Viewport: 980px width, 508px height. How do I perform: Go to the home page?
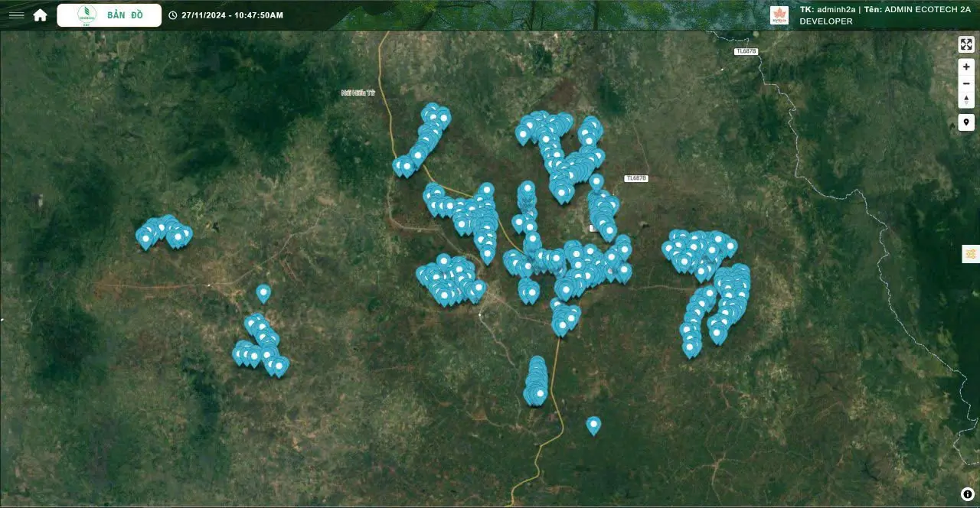click(41, 15)
